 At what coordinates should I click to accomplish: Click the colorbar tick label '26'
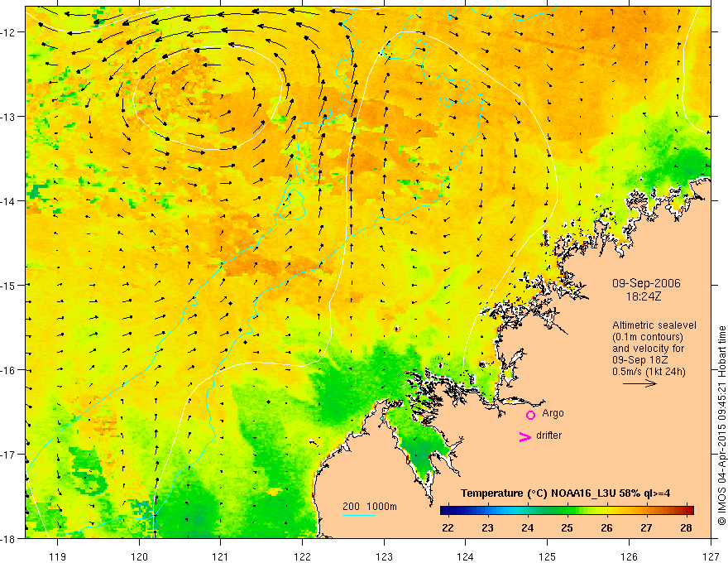606,528
